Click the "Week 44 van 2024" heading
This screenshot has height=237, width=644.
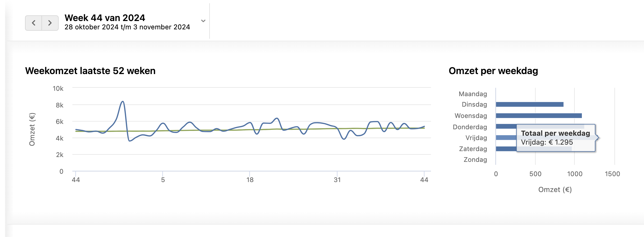(105, 18)
